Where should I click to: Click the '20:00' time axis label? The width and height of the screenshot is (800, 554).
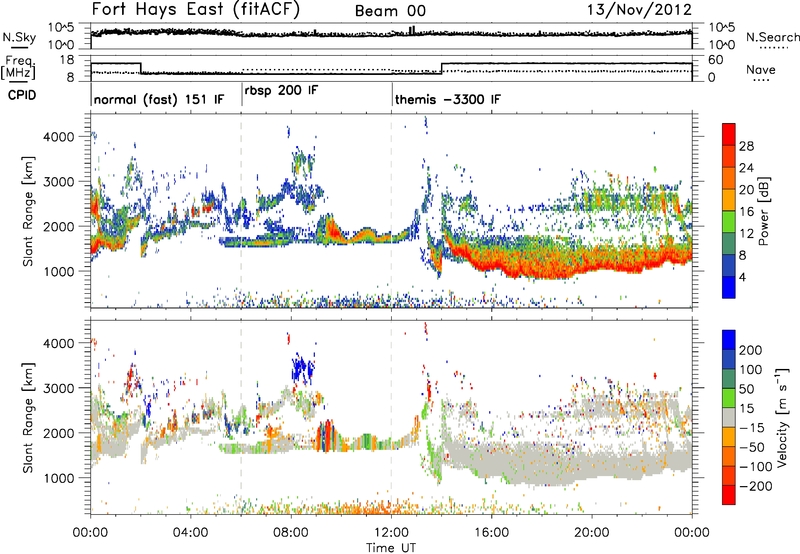pos(591,533)
